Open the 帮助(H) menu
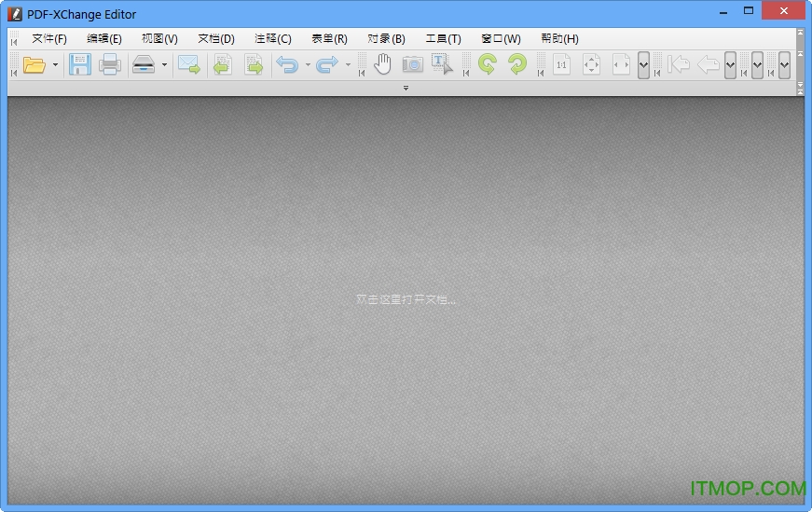 tap(559, 39)
